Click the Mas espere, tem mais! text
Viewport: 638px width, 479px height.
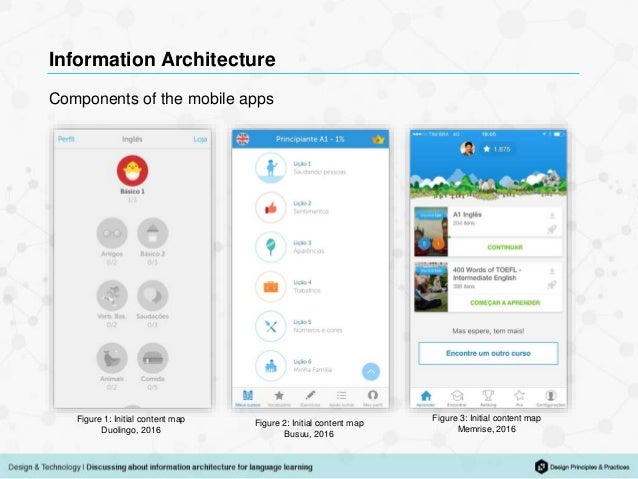point(488,331)
